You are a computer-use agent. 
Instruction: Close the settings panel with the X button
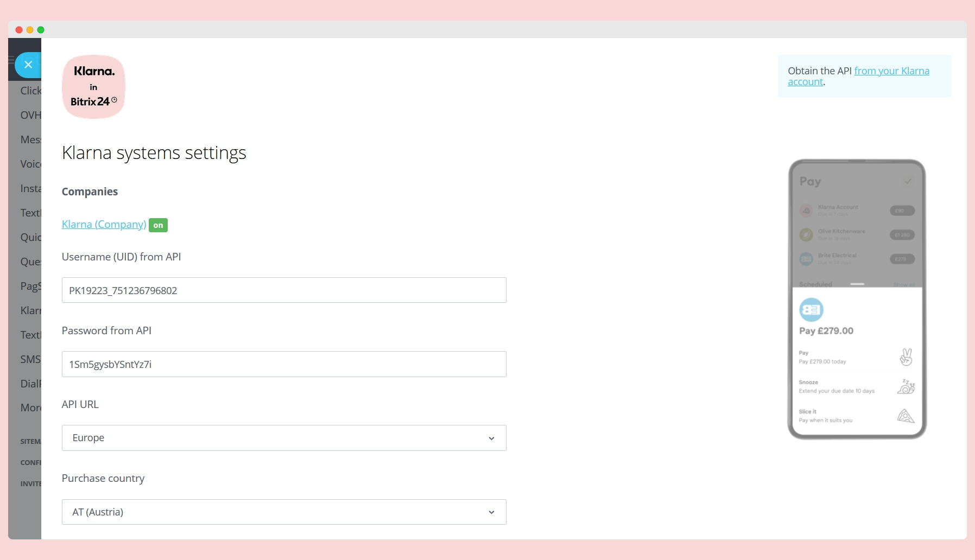pos(28,65)
